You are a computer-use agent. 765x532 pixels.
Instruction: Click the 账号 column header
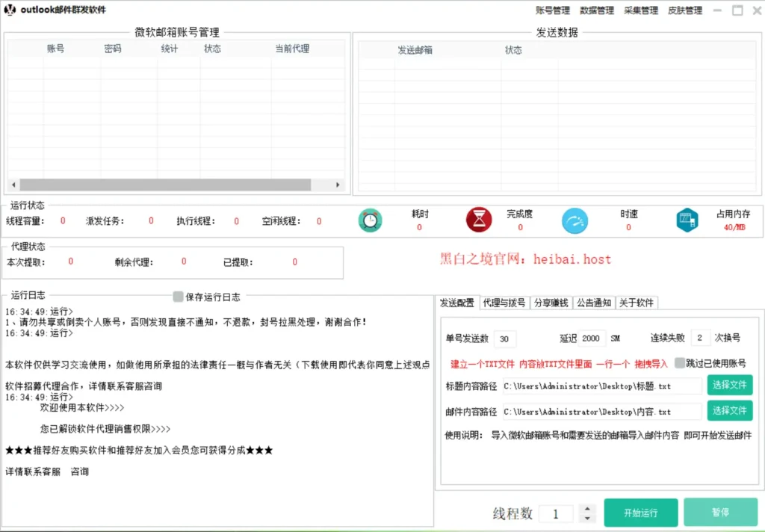[55, 49]
